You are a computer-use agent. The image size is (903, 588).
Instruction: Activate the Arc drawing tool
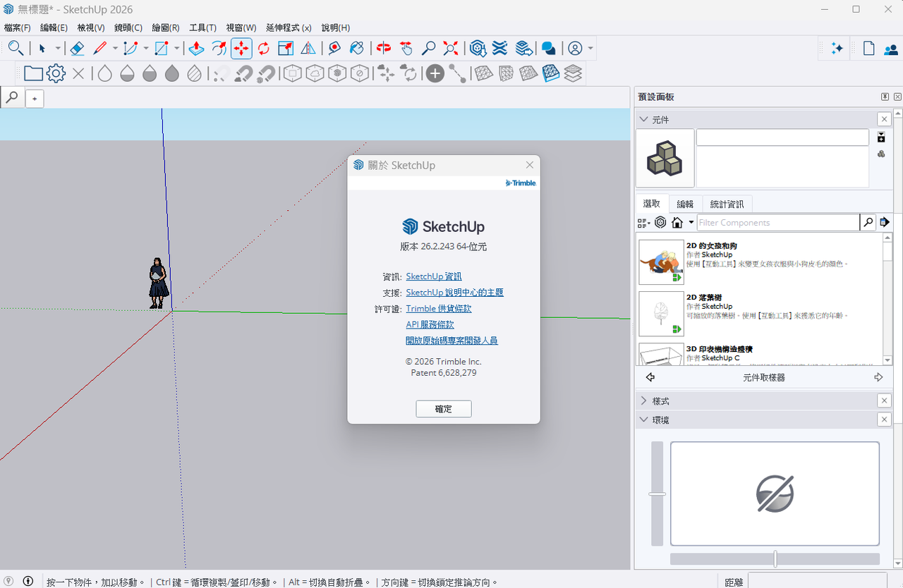pyautogui.click(x=130, y=49)
